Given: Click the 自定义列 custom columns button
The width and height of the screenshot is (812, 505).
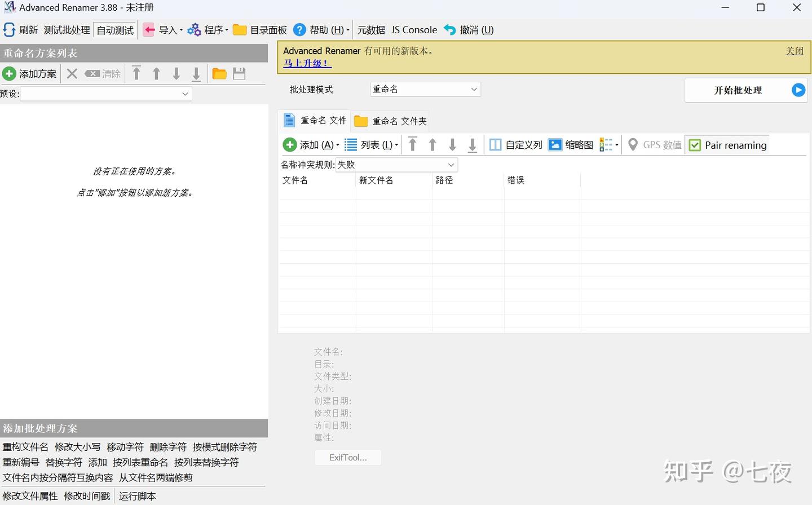Looking at the screenshot, I should [515, 145].
